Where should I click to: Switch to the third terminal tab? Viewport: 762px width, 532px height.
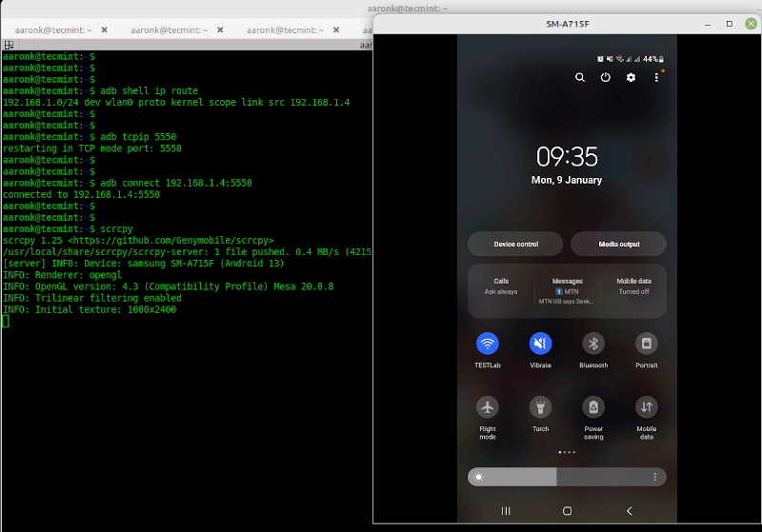285,30
